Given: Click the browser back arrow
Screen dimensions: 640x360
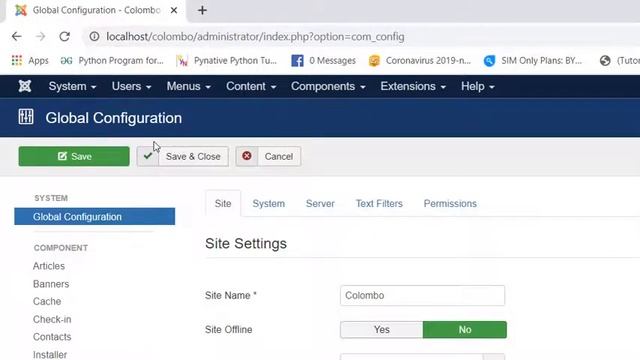Looking at the screenshot, I should (16, 36).
